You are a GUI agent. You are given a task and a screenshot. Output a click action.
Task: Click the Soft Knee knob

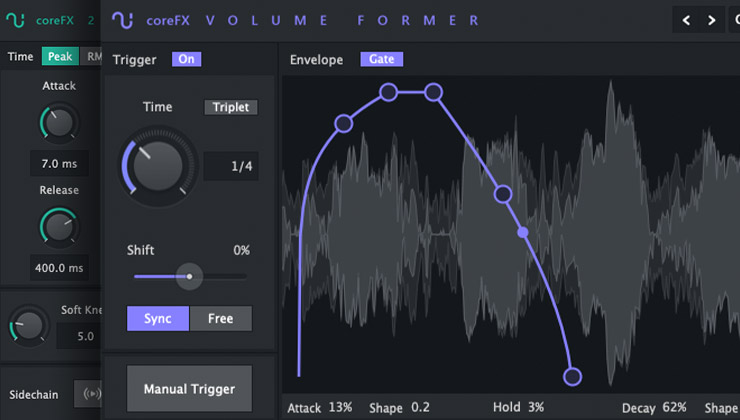point(28,326)
